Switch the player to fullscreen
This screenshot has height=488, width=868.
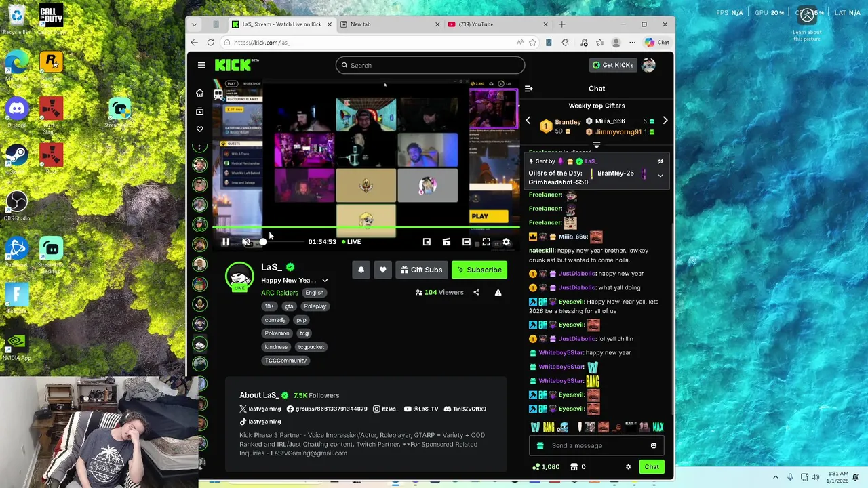pos(486,242)
